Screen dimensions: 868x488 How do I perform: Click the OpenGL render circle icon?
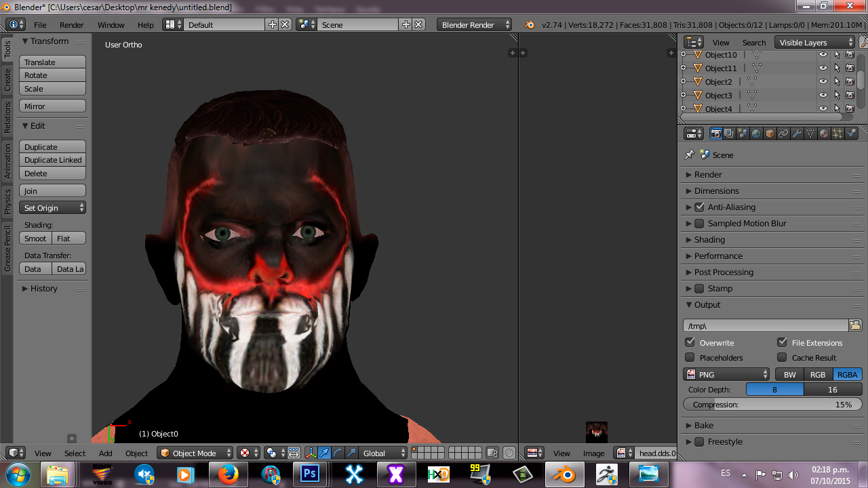click(509, 453)
